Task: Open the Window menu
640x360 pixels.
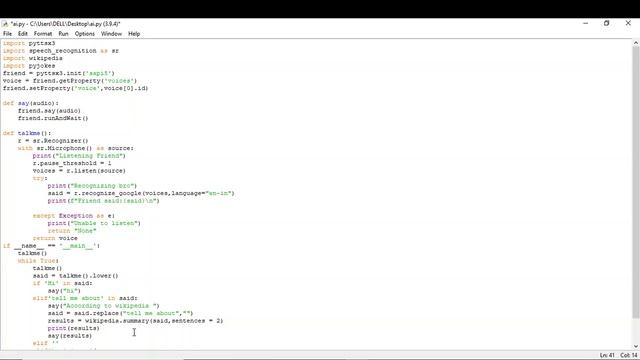Action: (111, 34)
